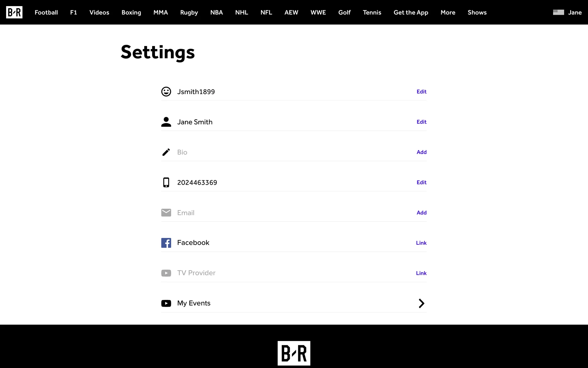Click the Bleacher Report logo in header
The width and height of the screenshot is (588, 368).
[14, 12]
